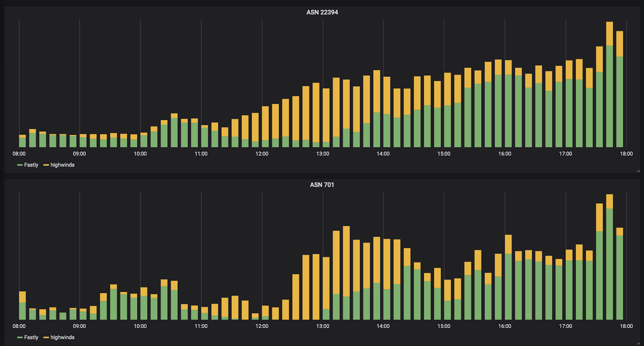This screenshot has width=644, height=346.
Task: Click first bar at 08:00 in ASN 701
Action: [22, 306]
